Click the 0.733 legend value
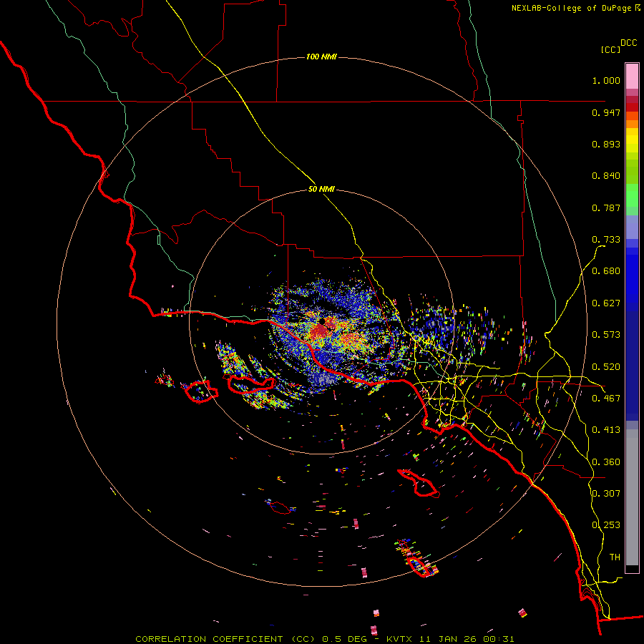 (x=606, y=240)
